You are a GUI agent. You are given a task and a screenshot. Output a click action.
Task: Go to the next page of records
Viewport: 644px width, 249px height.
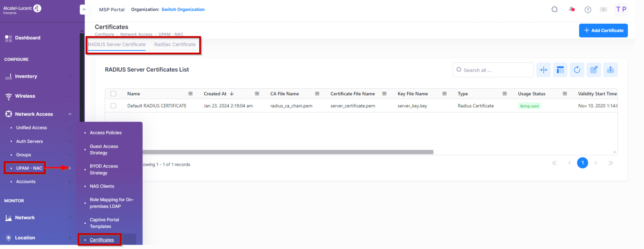pyautogui.click(x=596, y=163)
